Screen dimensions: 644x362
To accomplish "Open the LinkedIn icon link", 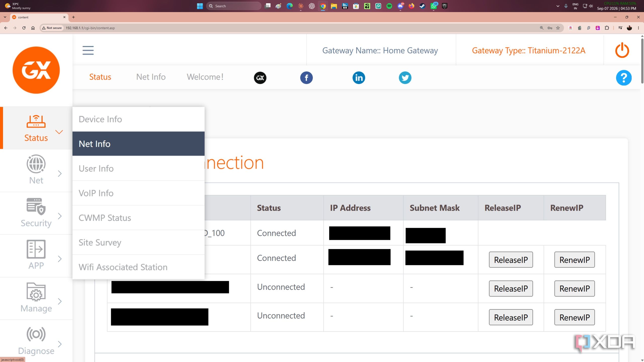I will pos(359,78).
